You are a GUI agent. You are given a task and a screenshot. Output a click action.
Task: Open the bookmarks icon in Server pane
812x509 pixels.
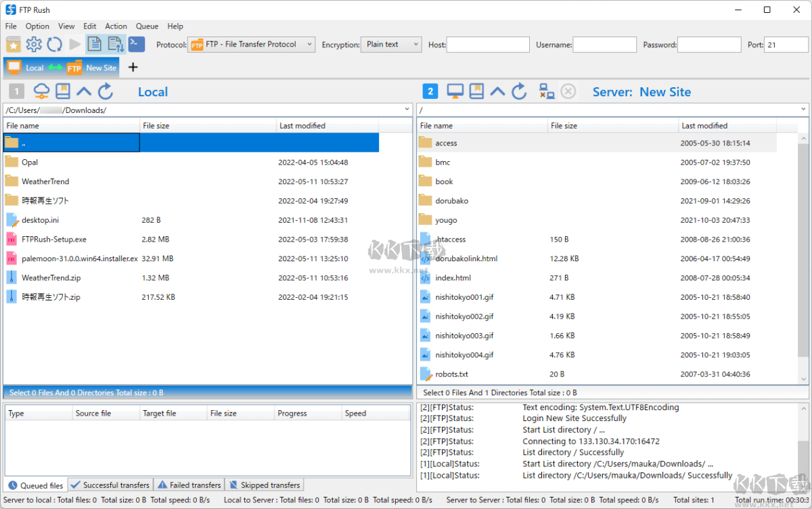coord(476,91)
